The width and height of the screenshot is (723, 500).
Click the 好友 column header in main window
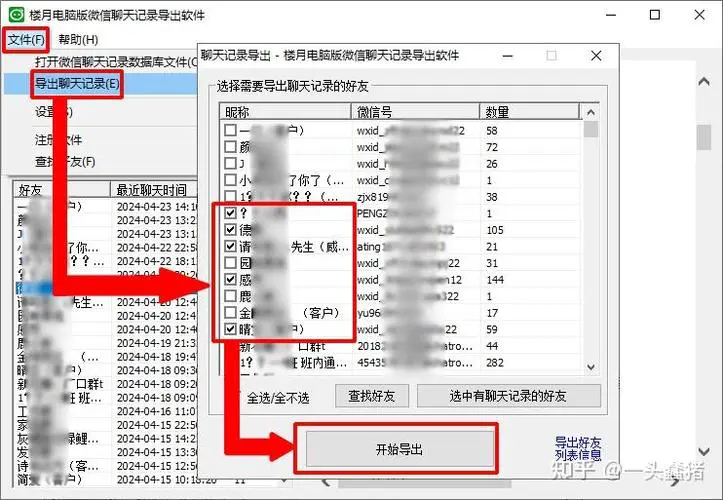point(62,190)
